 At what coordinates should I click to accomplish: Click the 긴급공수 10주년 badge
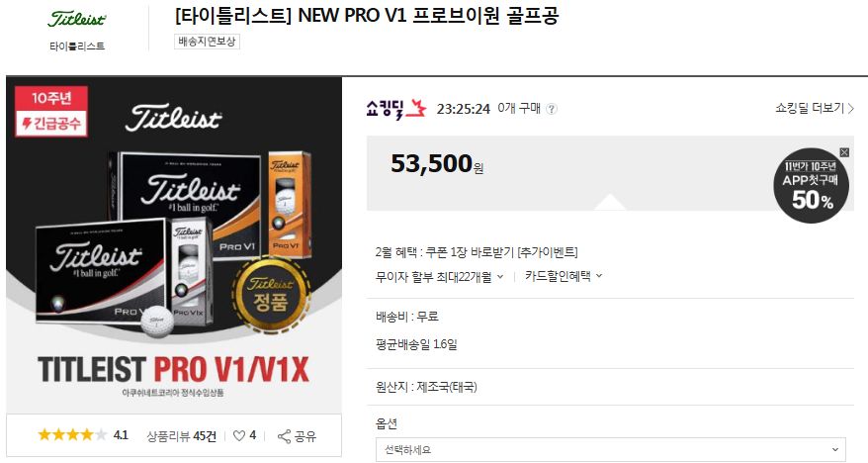(51, 112)
